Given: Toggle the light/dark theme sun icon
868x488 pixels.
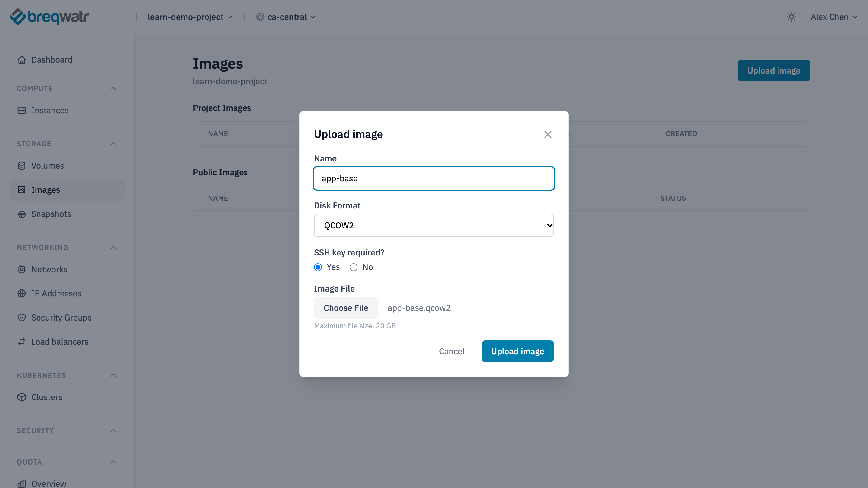Looking at the screenshot, I should tap(791, 17).
